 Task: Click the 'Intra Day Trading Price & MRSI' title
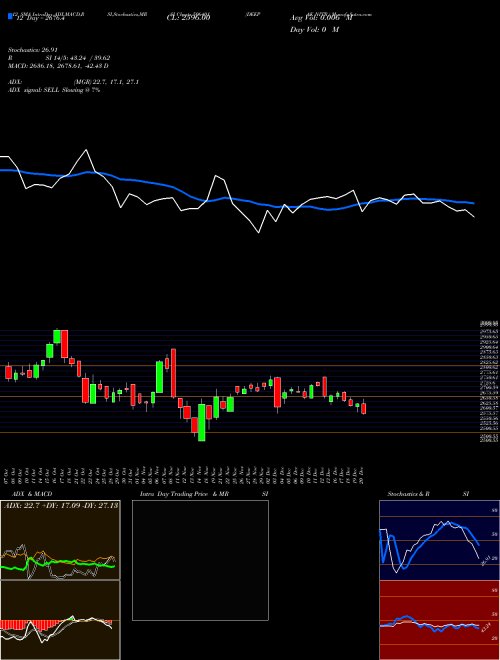pyautogui.click(x=204, y=494)
